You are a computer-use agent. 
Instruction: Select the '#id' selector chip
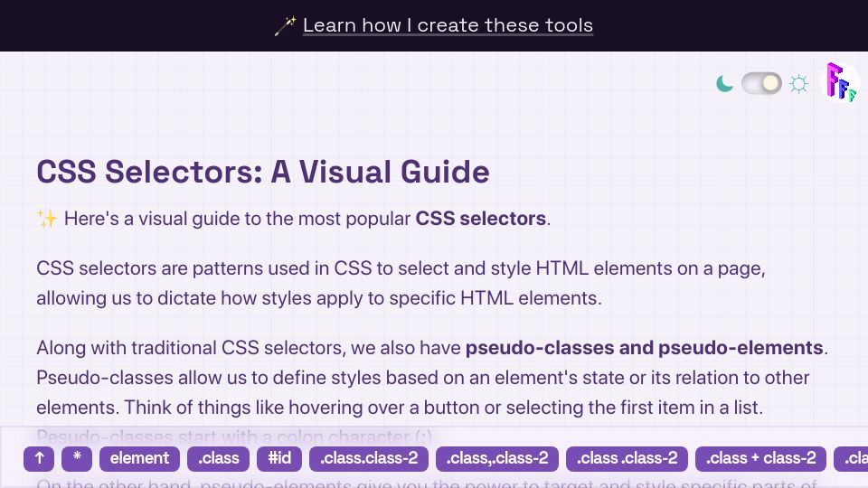pos(279,459)
